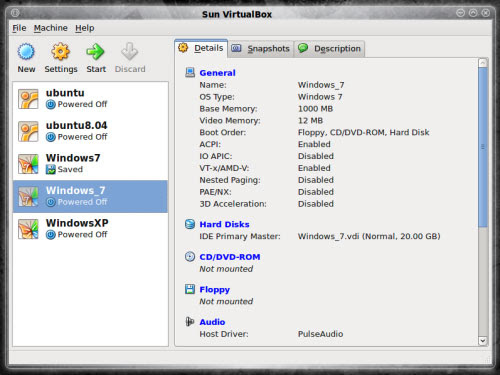Select the saved Windows7 machine thumbnail
This screenshot has height=375, width=500.
[x=28, y=164]
